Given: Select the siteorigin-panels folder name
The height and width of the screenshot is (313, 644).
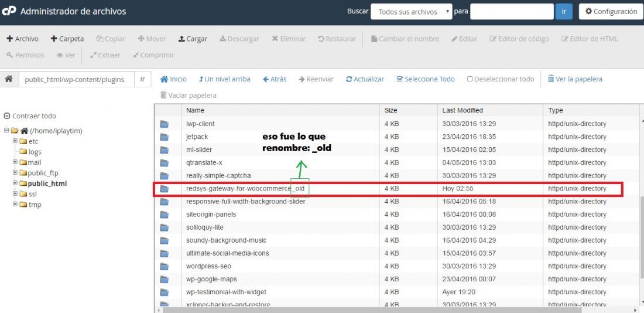Looking at the screenshot, I should (211, 215).
